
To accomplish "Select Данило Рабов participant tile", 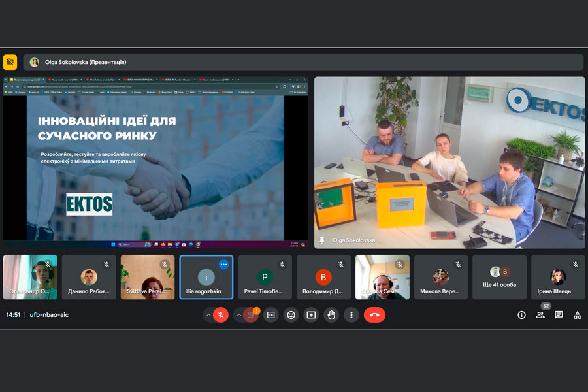I will coord(89,277).
